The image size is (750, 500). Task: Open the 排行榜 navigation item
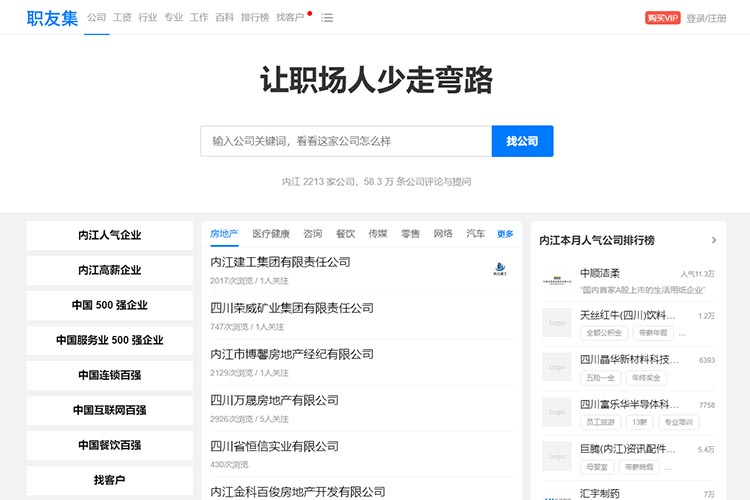tap(255, 18)
